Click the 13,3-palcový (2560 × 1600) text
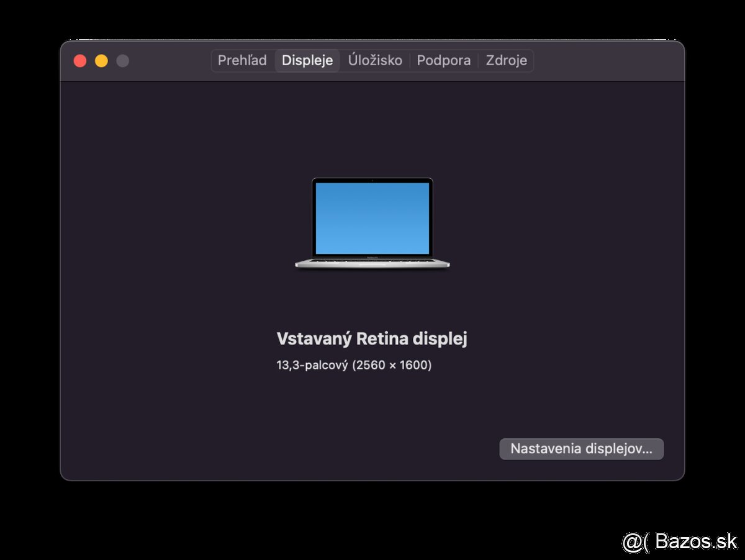The image size is (745, 560). [x=354, y=365]
